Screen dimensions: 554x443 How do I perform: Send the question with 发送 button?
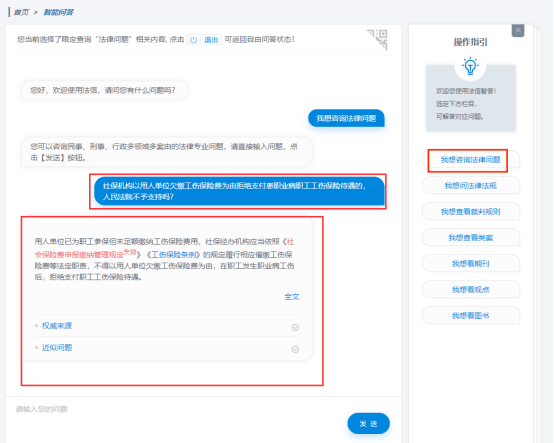click(369, 423)
